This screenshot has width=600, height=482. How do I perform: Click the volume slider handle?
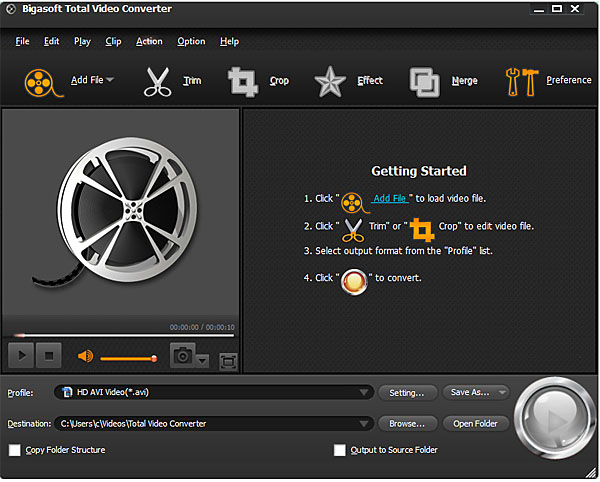(x=154, y=359)
